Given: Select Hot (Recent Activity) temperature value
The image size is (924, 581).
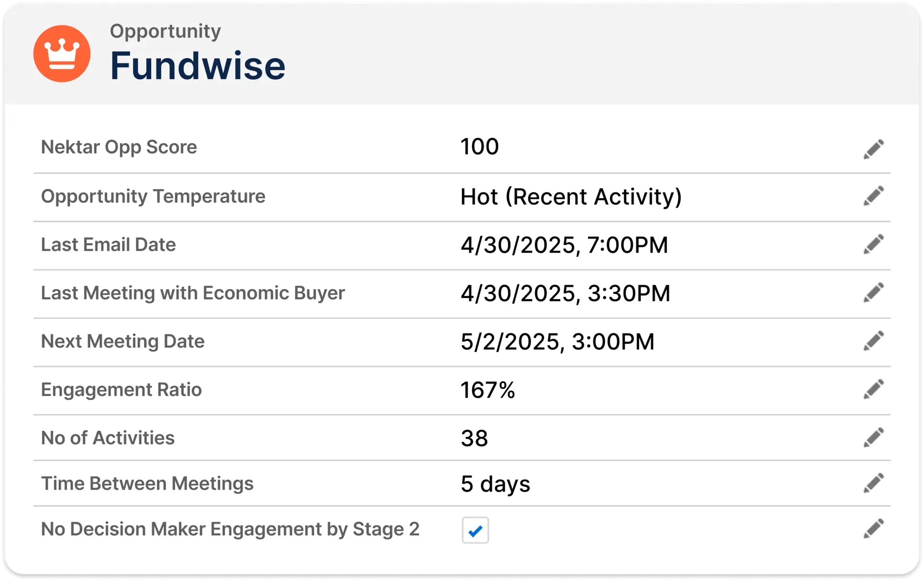Looking at the screenshot, I should [571, 197].
